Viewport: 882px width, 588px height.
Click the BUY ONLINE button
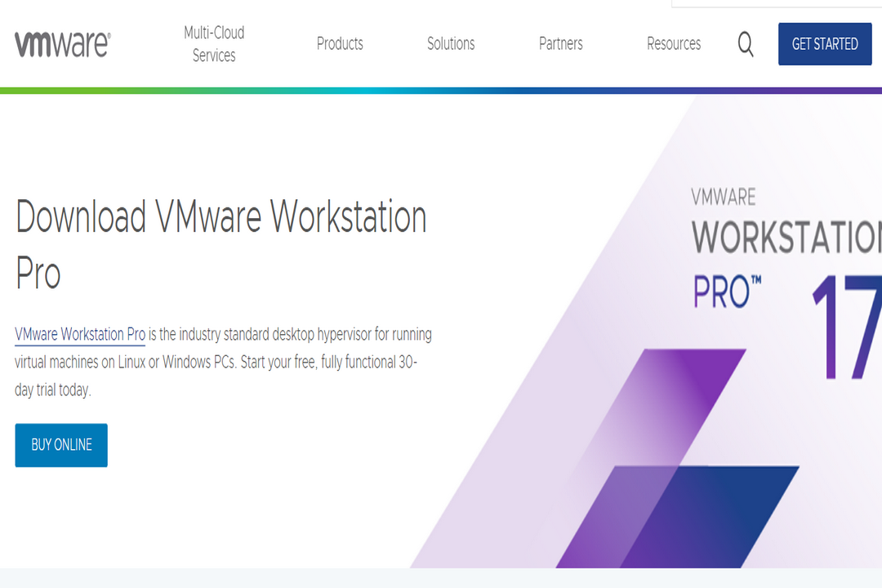point(60,445)
